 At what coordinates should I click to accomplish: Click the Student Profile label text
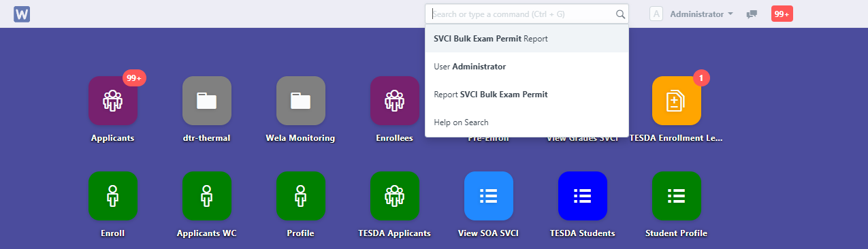pos(677,233)
